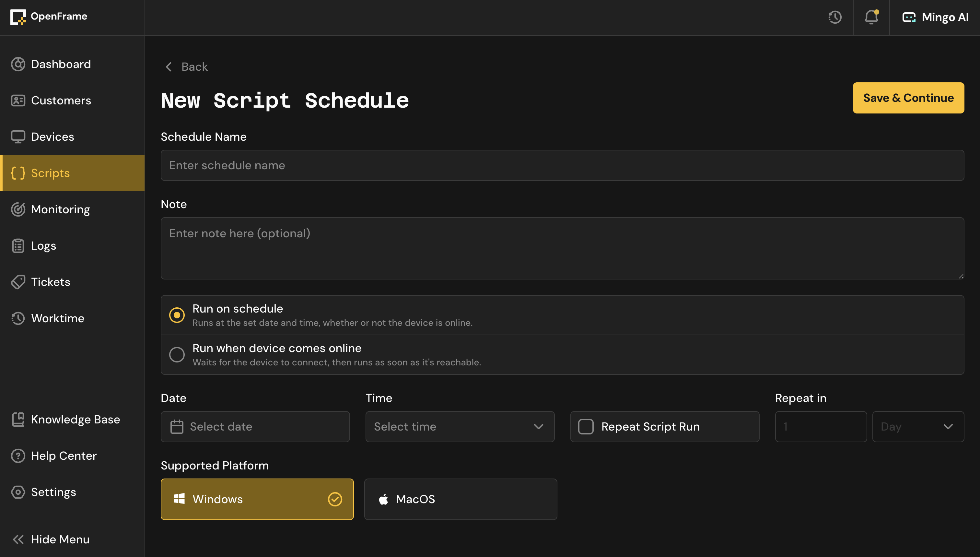
Task: Open Monitoring menu item
Action: click(72, 209)
